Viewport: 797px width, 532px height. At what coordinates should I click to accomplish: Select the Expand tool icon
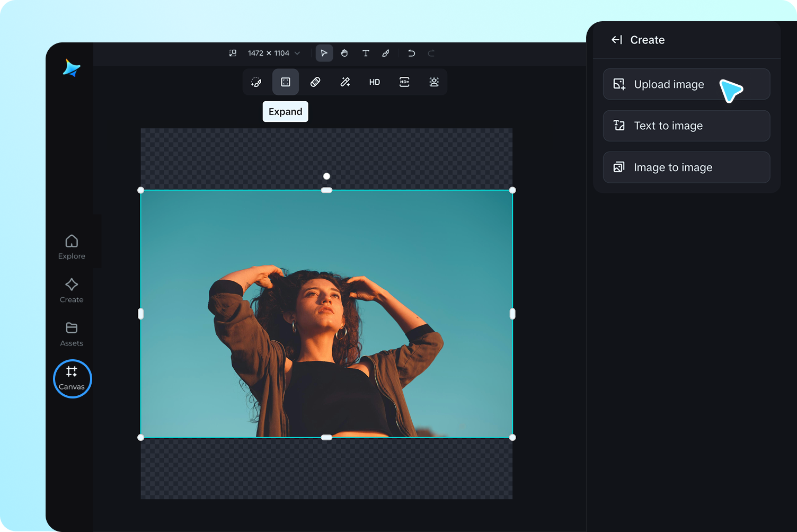tap(286, 82)
